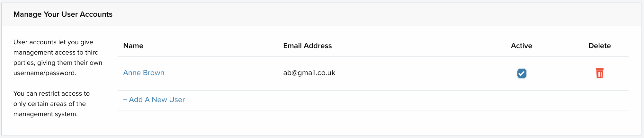Image resolution: width=644 pixels, height=138 pixels.
Task: Click the 'parties, giving them their own' text line
Action: (58, 63)
